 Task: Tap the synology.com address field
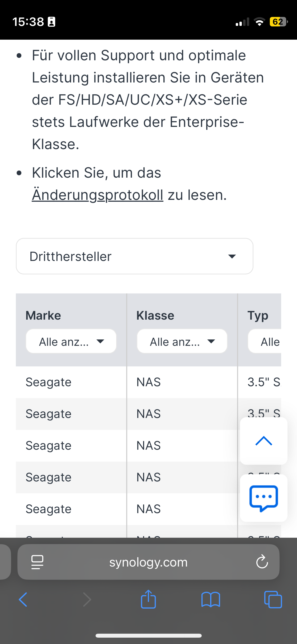point(148,562)
